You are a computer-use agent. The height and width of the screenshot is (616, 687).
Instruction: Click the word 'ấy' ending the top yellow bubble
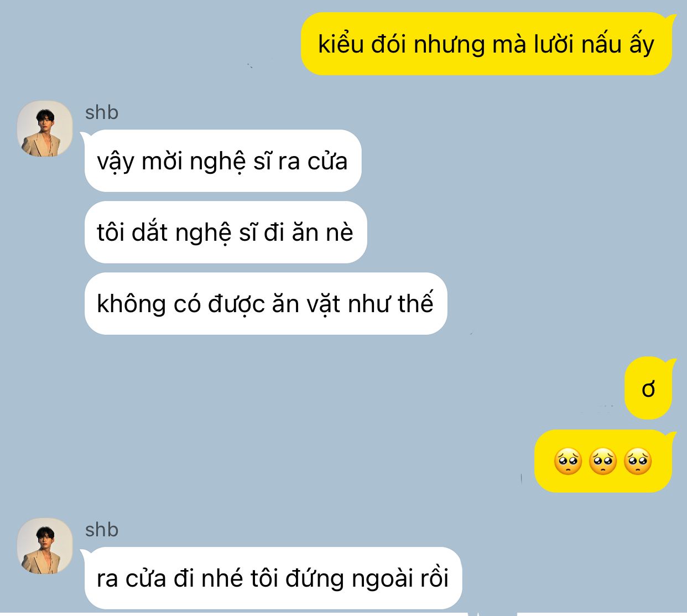(x=642, y=44)
